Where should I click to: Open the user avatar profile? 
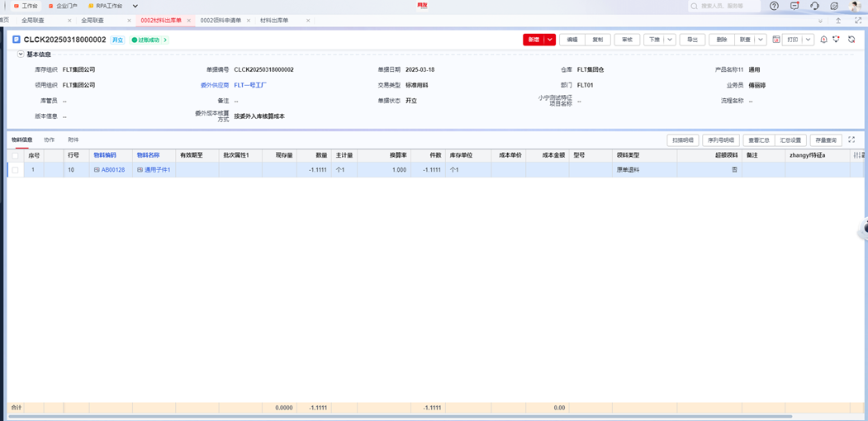click(855, 6)
